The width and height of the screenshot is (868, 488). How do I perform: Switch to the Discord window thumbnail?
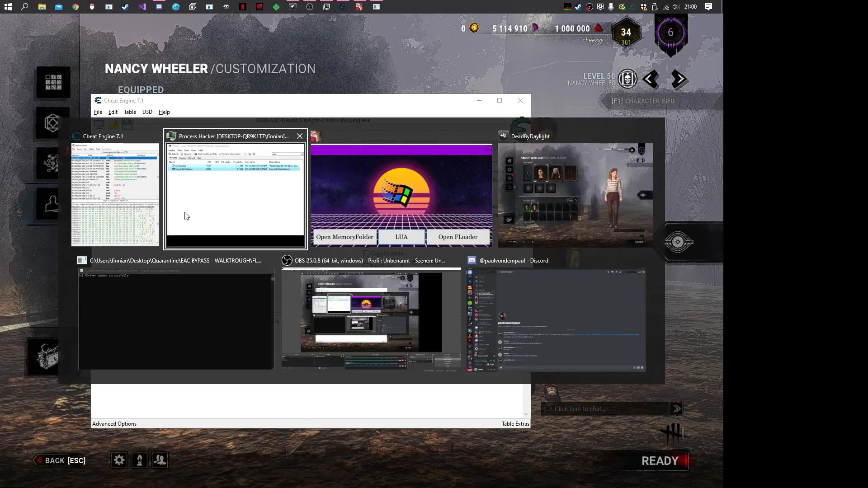tap(556, 320)
